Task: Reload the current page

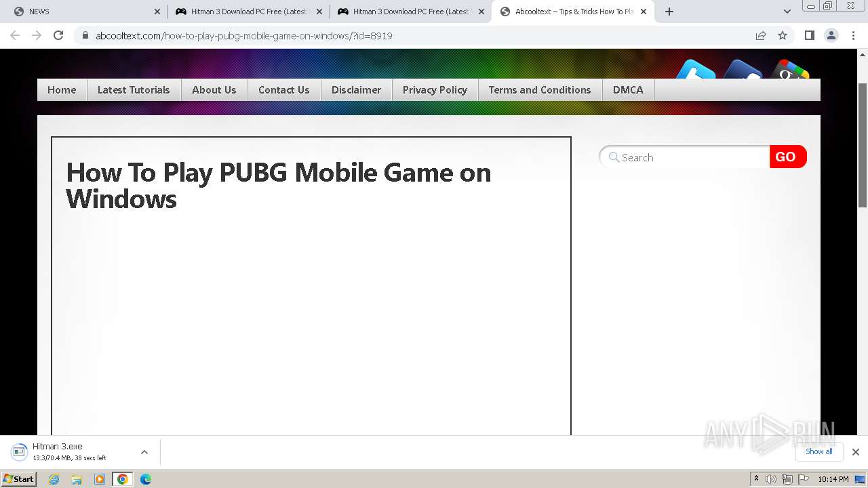Action: pos(58,35)
